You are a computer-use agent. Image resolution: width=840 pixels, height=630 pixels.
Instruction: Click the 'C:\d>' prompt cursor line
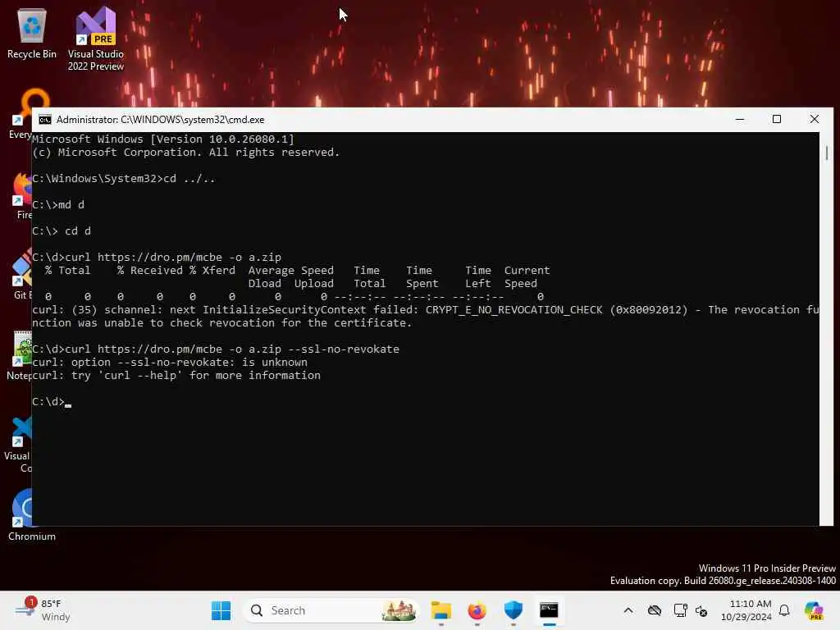tap(52, 401)
